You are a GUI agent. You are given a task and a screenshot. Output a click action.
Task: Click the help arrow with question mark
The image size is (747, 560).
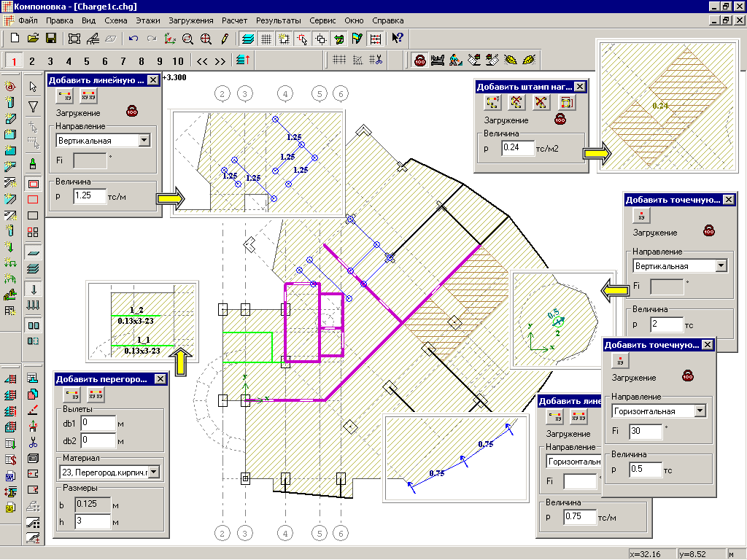pyautogui.click(x=397, y=38)
